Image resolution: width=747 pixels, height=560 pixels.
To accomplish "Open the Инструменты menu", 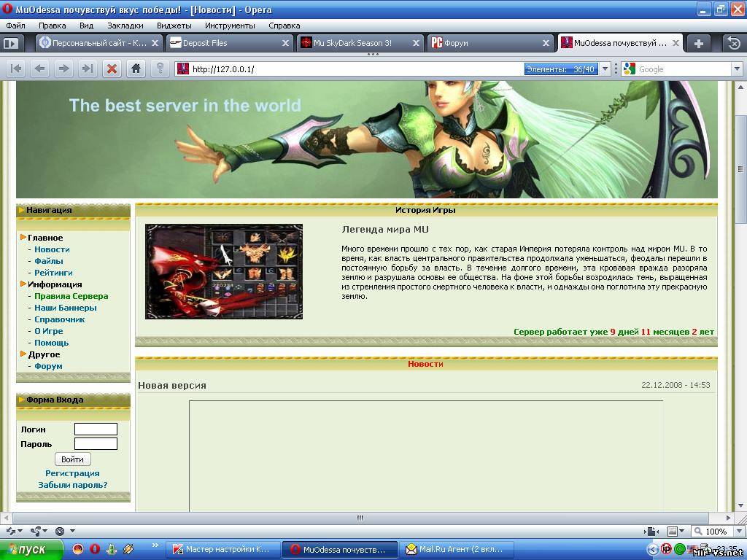I will click(230, 26).
